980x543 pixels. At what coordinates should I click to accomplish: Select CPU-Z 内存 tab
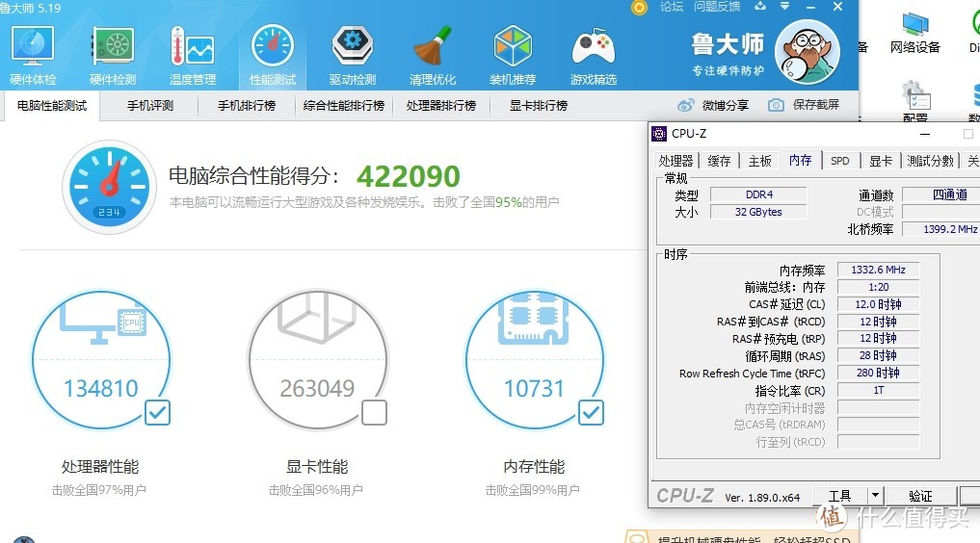click(800, 161)
